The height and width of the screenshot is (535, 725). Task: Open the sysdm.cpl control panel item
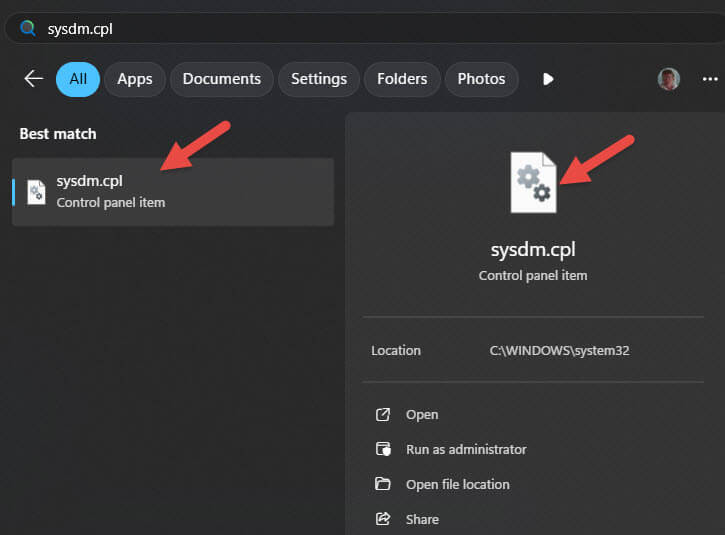point(422,415)
